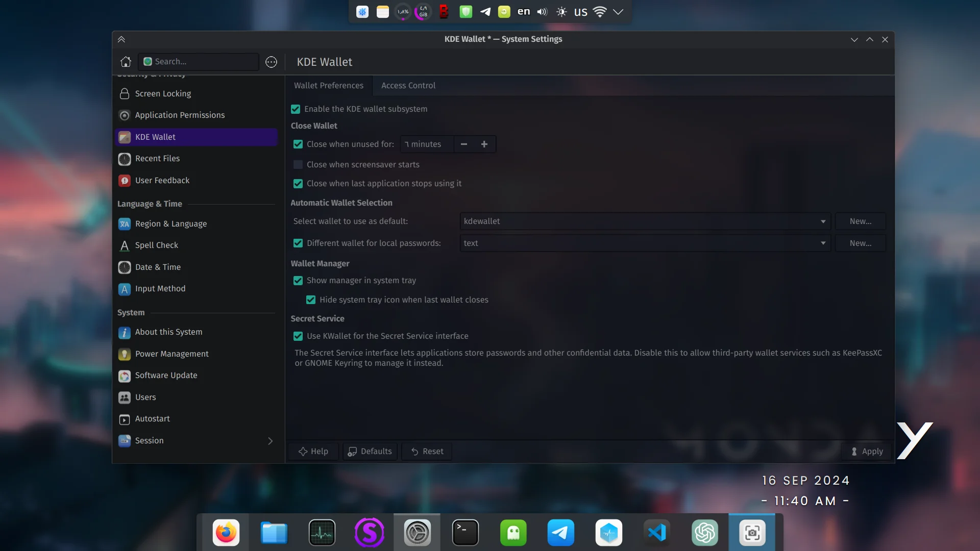Open About this System page
The height and width of the screenshot is (551, 980).
pos(196,332)
